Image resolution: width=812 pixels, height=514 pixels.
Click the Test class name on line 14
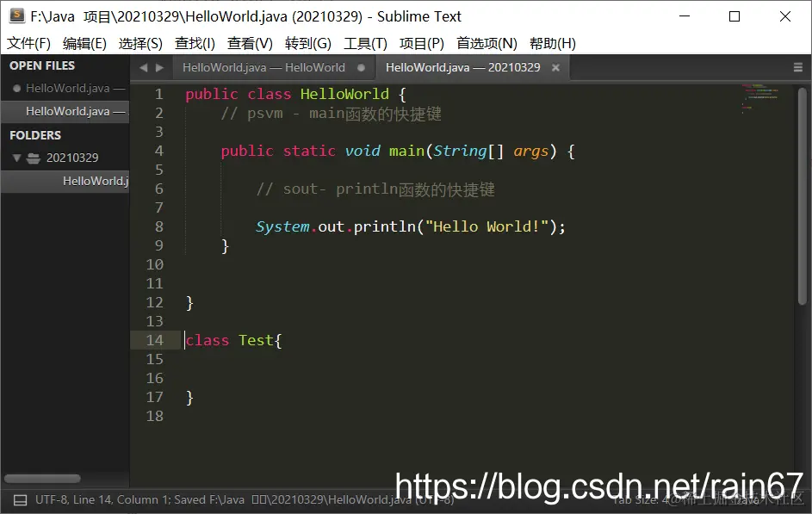(256, 340)
